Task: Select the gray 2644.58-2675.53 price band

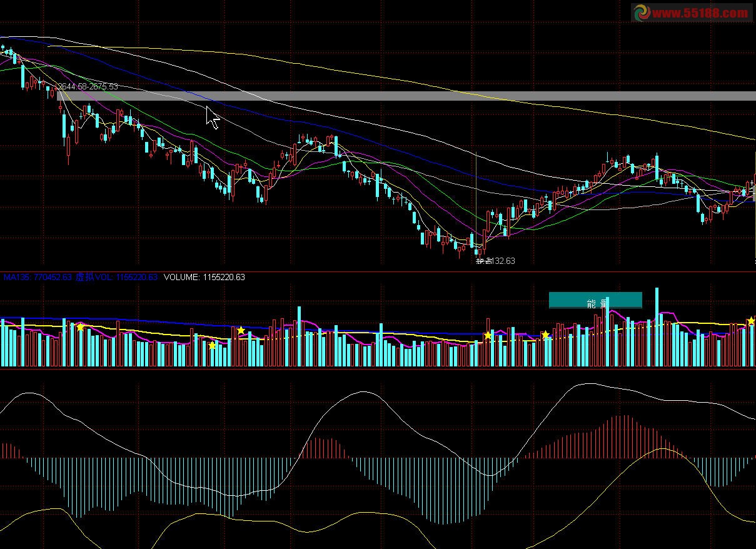Action: coord(406,96)
